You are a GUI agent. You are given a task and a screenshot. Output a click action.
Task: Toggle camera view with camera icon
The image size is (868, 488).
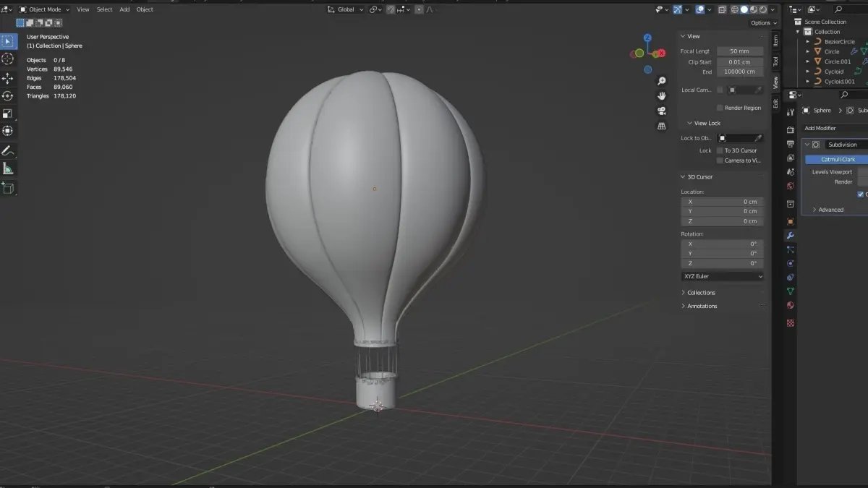(661, 111)
